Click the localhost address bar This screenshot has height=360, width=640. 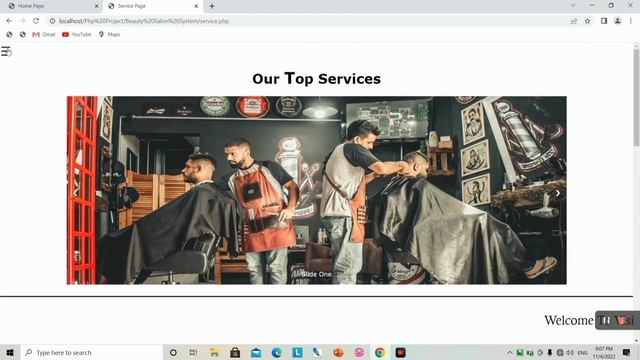(306, 21)
